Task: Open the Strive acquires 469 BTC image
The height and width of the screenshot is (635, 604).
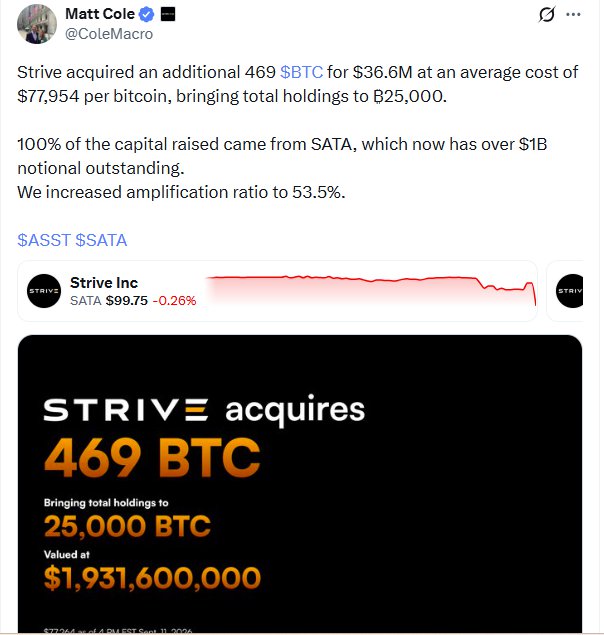Action: pos(300,484)
